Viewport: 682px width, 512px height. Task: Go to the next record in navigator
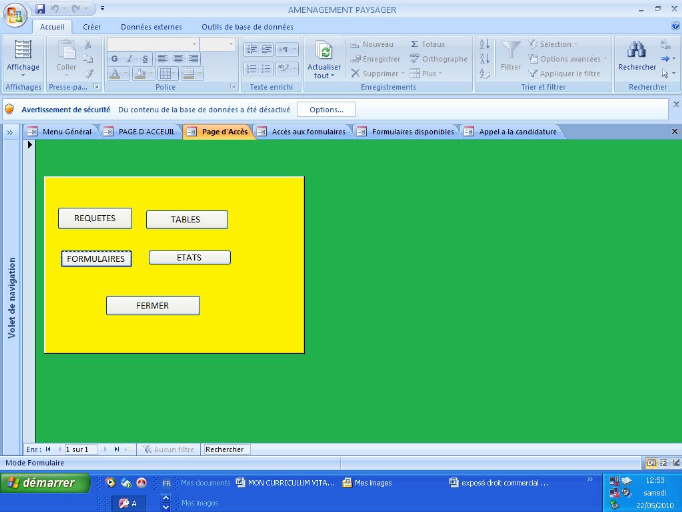pos(103,450)
